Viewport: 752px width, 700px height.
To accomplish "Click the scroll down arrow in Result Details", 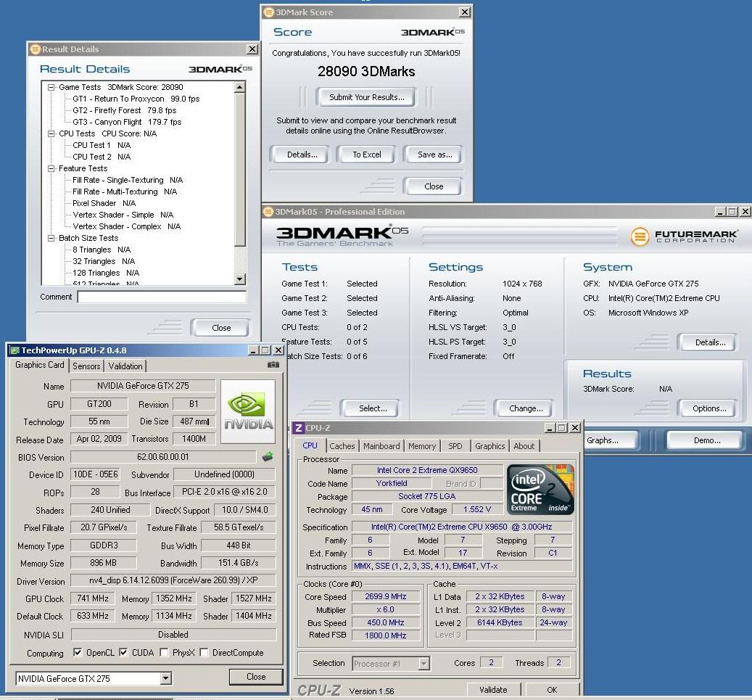I will pos(240,279).
